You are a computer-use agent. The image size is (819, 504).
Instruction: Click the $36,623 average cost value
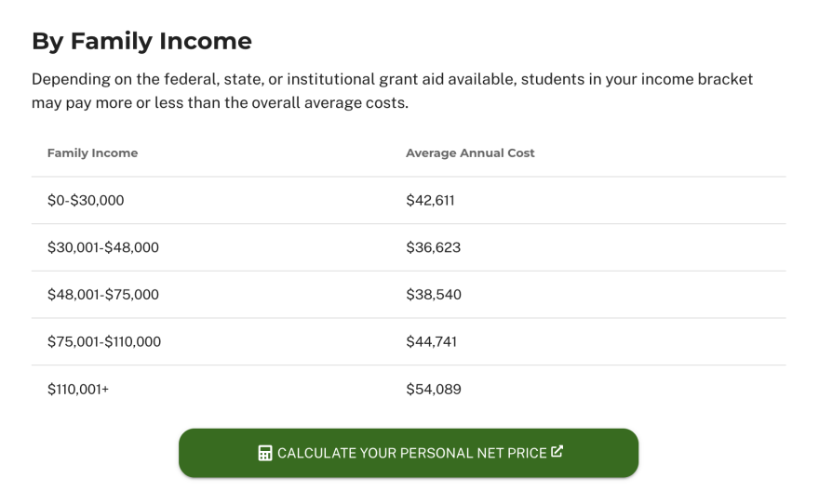pos(433,247)
